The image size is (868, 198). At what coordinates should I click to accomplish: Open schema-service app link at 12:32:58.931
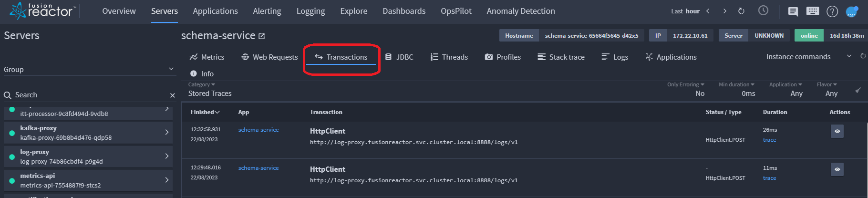pyautogui.click(x=258, y=130)
